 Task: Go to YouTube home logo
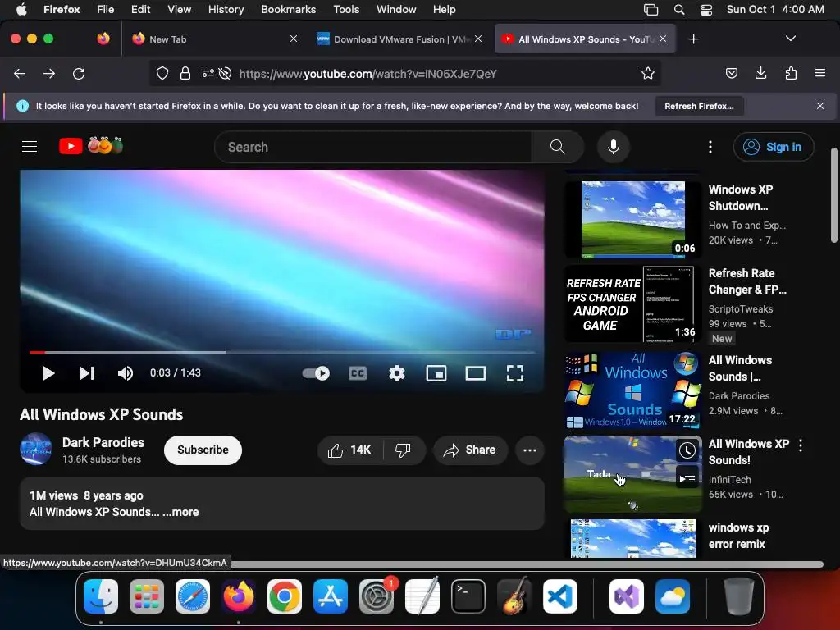click(91, 146)
